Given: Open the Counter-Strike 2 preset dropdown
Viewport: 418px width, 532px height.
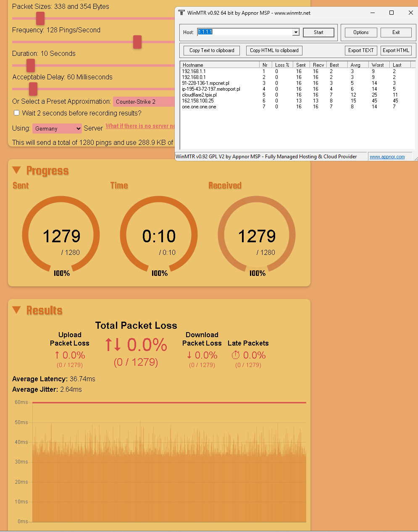Looking at the screenshot, I should 144,102.
